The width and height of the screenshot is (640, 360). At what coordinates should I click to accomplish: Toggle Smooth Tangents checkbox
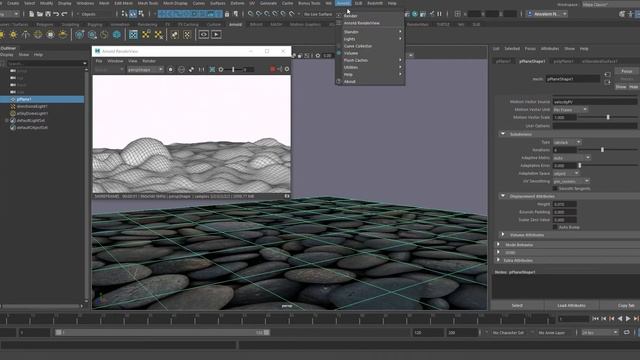[x=555, y=189]
